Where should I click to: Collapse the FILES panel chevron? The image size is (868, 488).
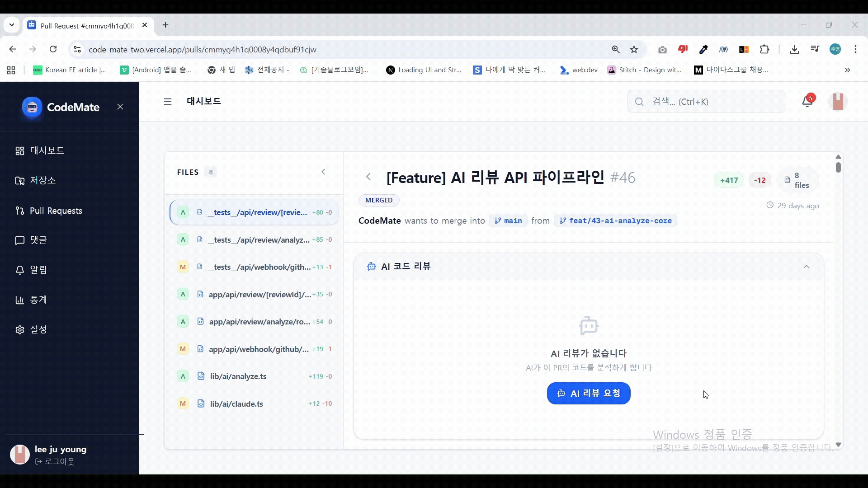click(323, 172)
